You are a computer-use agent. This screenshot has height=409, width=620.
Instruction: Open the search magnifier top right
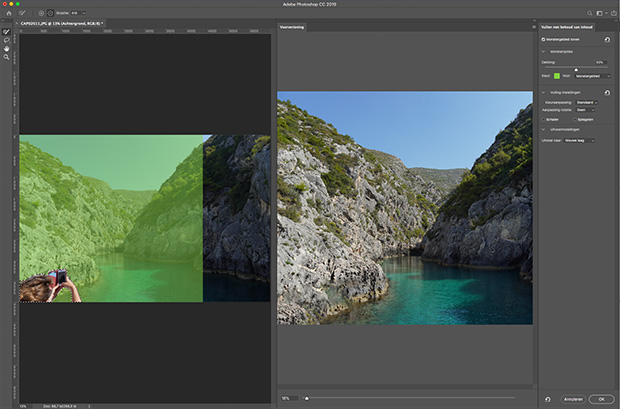pyautogui.click(x=589, y=13)
